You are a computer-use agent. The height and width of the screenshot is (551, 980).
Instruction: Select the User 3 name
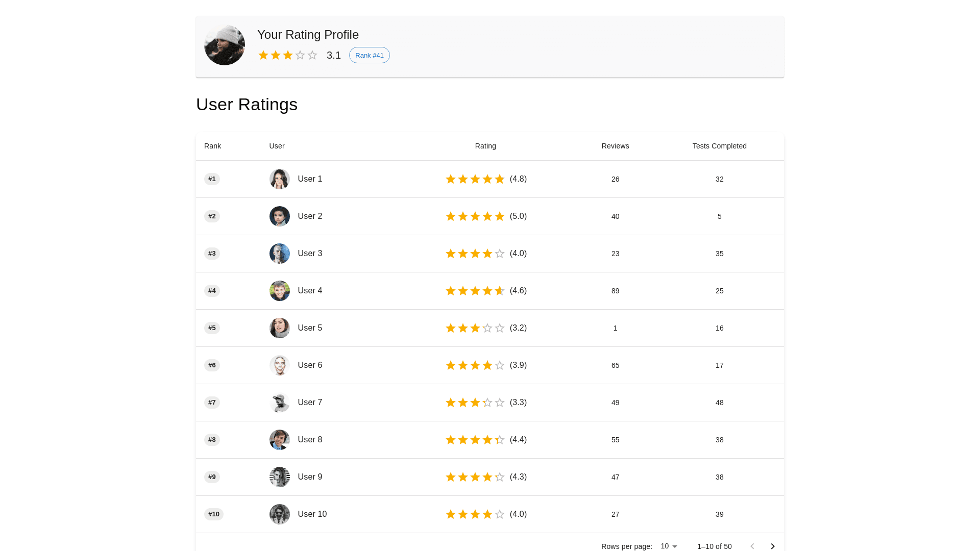(310, 254)
